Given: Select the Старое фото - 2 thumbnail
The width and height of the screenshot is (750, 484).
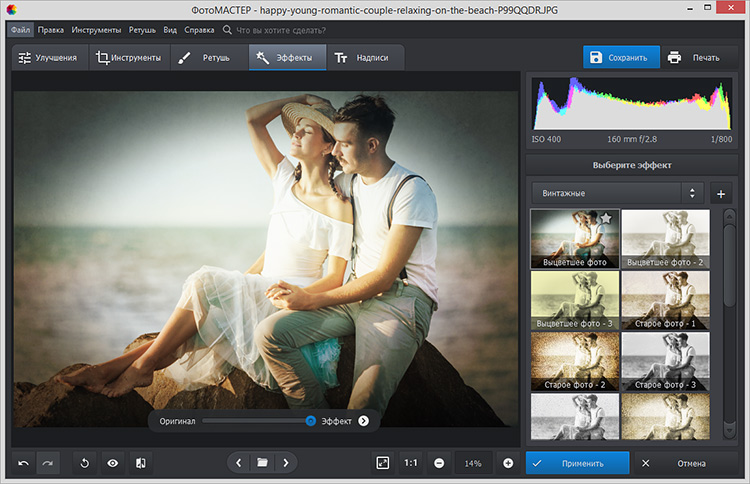Looking at the screenshot, I should pos(574,361).
